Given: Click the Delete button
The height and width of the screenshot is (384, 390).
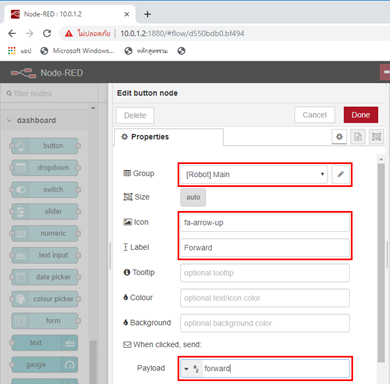Looking at the screenshot, I should point(135,115).
